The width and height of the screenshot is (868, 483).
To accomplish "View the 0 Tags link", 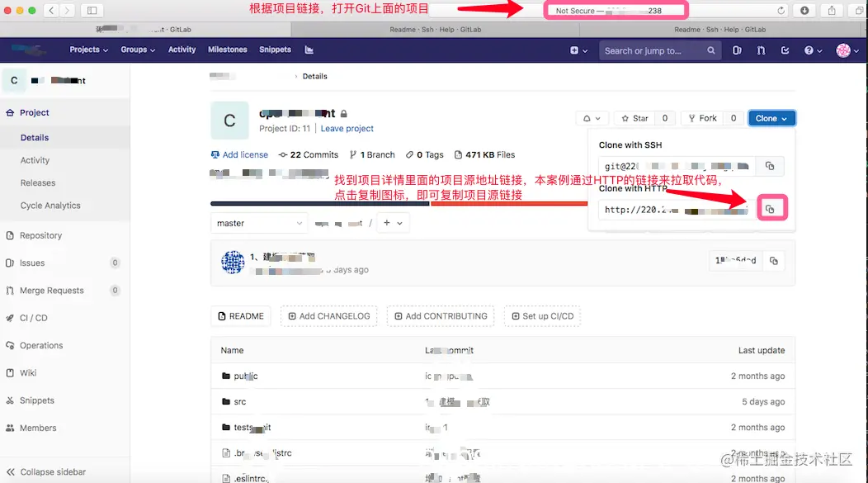I will point(425,155).
